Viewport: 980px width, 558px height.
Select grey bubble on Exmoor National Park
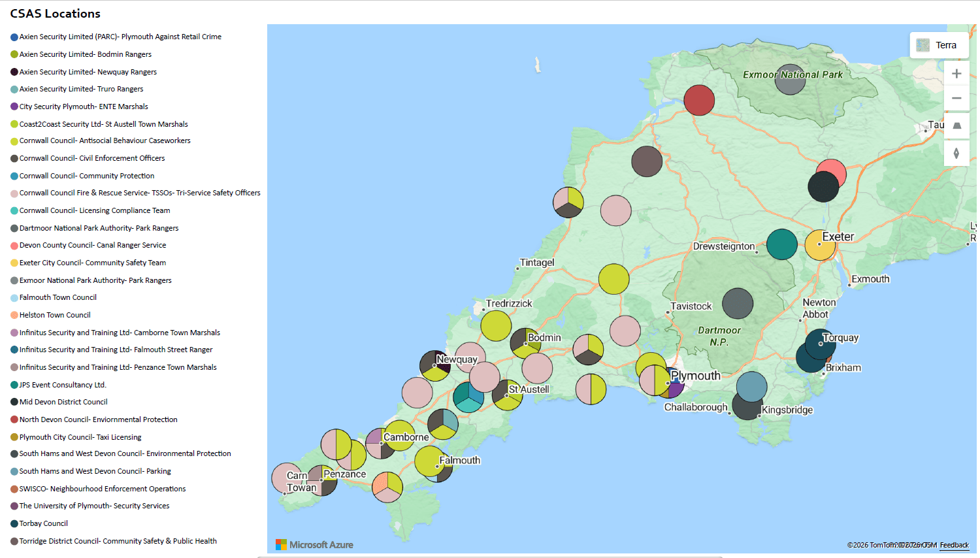(x=790, y=79)
